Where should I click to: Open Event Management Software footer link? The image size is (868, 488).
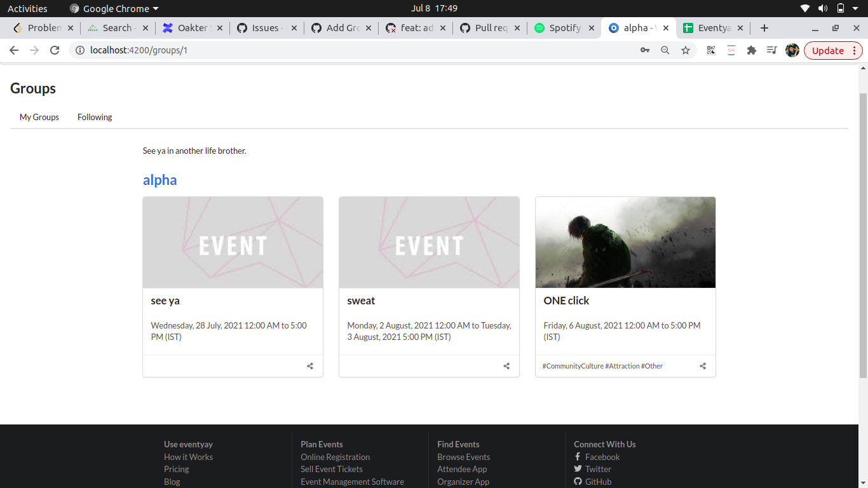tap(352, 482)
